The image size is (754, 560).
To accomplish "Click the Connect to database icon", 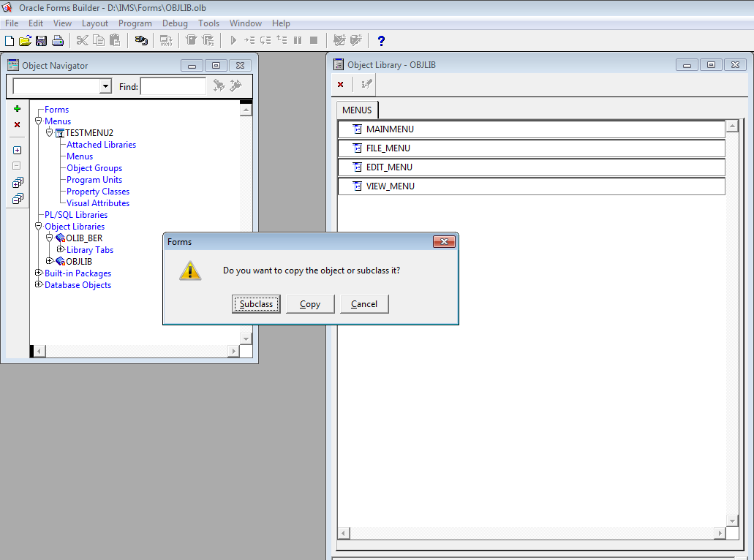I will click(141, 40).
